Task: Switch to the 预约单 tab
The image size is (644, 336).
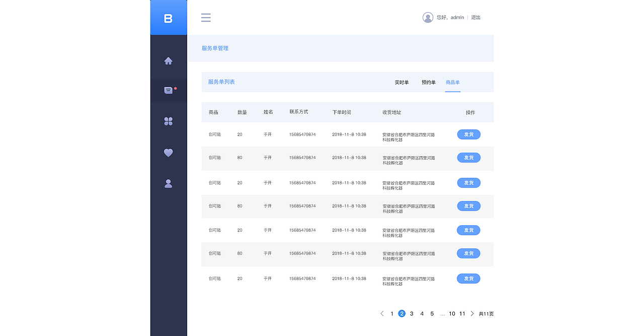Action: tap(429, 83)
